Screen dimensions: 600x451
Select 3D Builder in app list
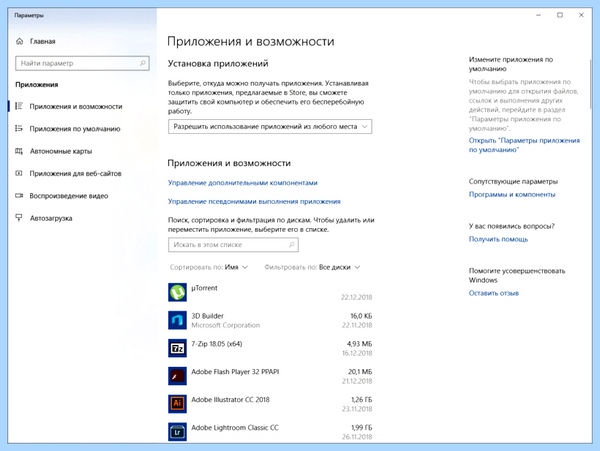207,316
